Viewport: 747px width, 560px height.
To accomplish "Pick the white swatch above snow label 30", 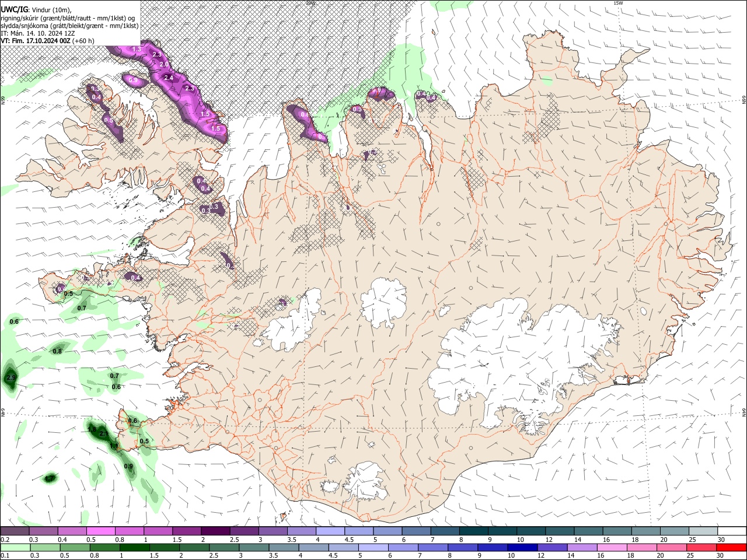I will coord(731,531).
